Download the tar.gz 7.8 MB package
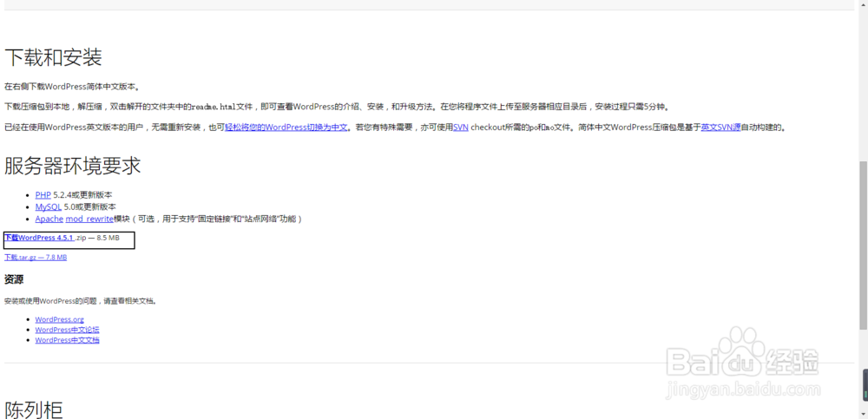The height and width of the screenshot is (419, 868). (36, 258)
